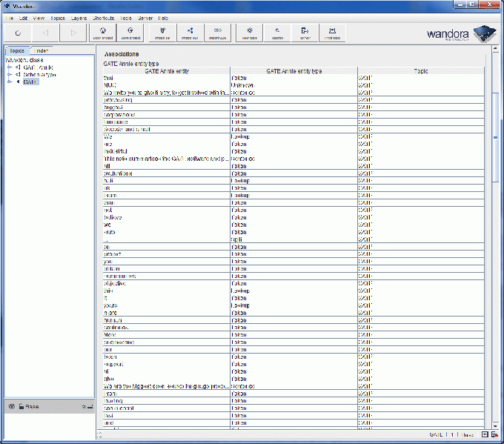504x444 pixels.
Task: Select the 'industrial' cell in the table
Action: (119, 151)
